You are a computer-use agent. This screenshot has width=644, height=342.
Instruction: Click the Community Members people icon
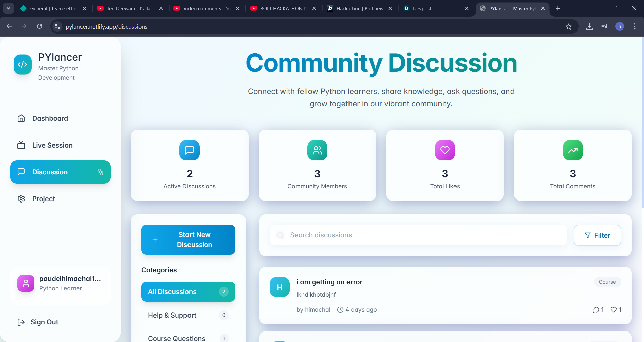pos(317,150)
